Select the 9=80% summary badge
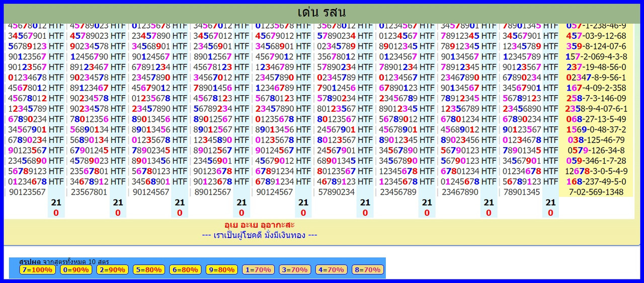 (x=221, y=269)
